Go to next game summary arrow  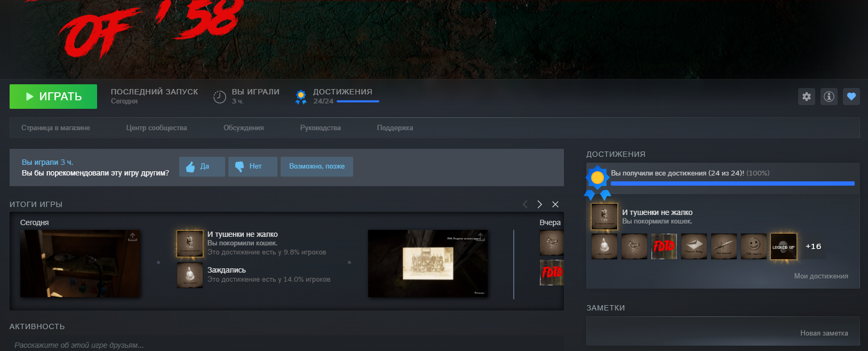tap(540, 204)
